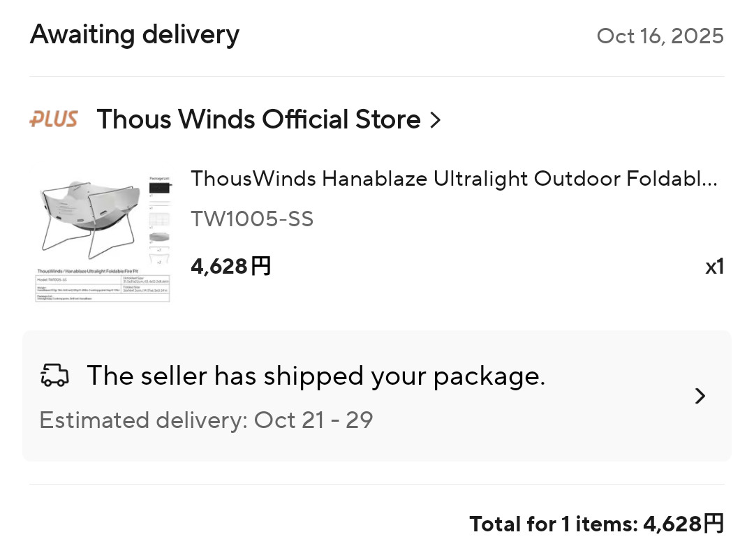Click the item price below the SKU

(x=230, y=266)
